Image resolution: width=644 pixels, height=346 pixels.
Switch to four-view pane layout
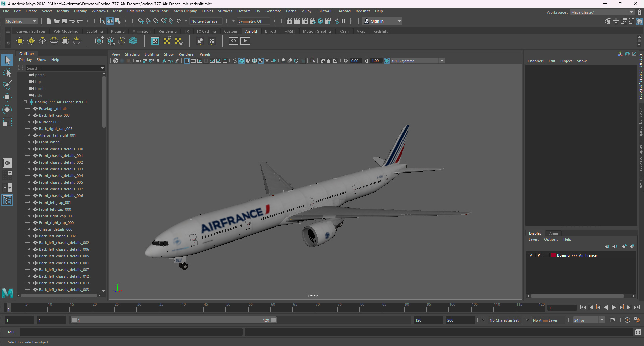tap(7, 175)
